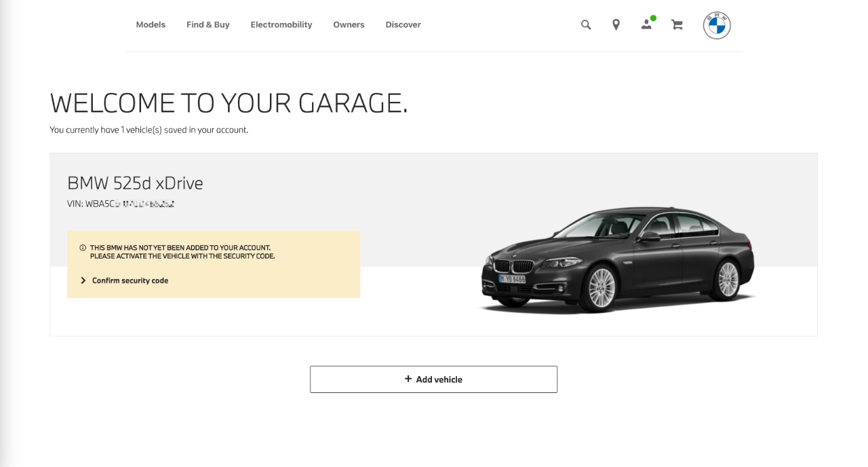Open the Models menu
The height and width of the screenshot is (467, 868).
pyautogui.click(x=151, y=25)
